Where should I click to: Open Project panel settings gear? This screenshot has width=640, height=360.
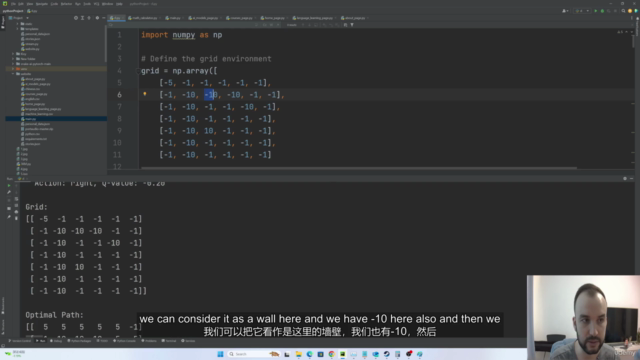coord(97,18)
